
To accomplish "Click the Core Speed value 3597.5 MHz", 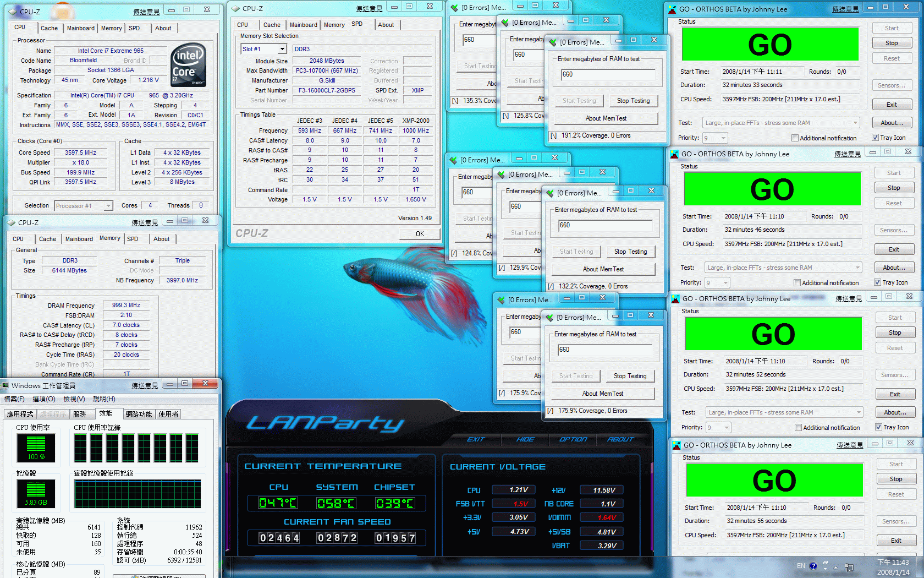I will (x=80, y=152).
